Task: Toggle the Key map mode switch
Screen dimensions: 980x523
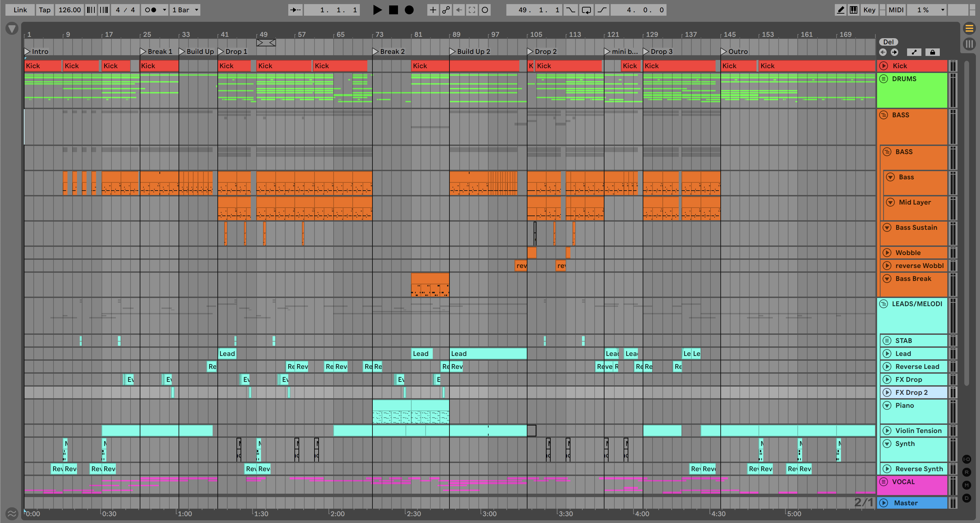Action: pos(869,10)
